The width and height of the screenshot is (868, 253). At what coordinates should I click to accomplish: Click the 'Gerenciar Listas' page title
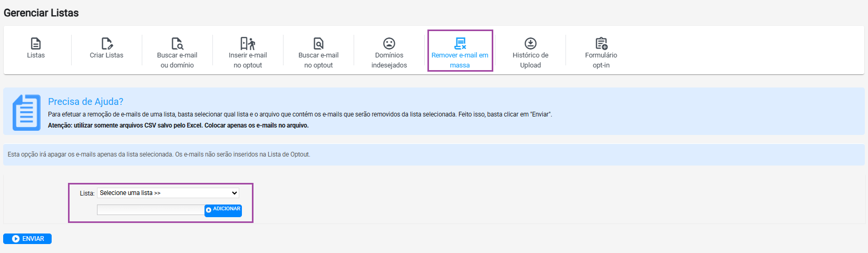point(41,13)
